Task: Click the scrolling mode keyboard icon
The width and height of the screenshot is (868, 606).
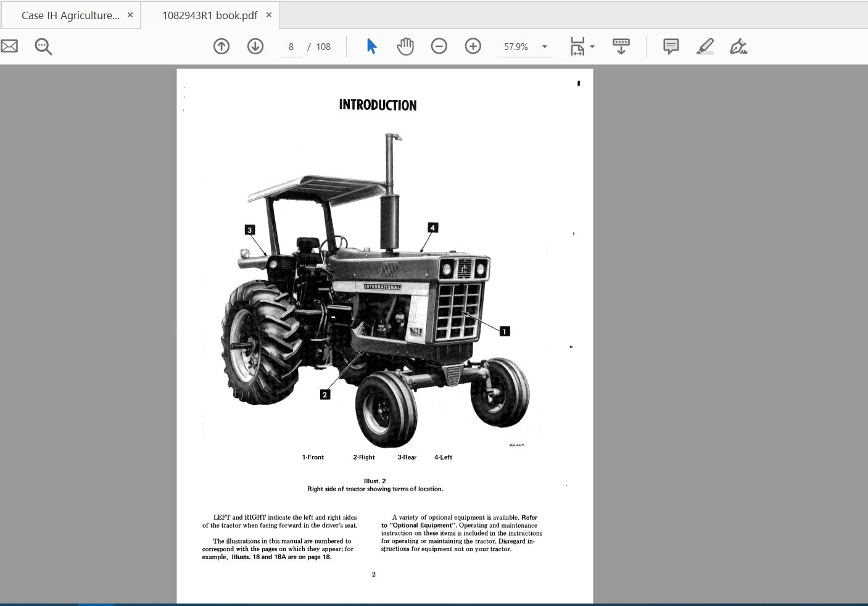Action: point(621,46)
